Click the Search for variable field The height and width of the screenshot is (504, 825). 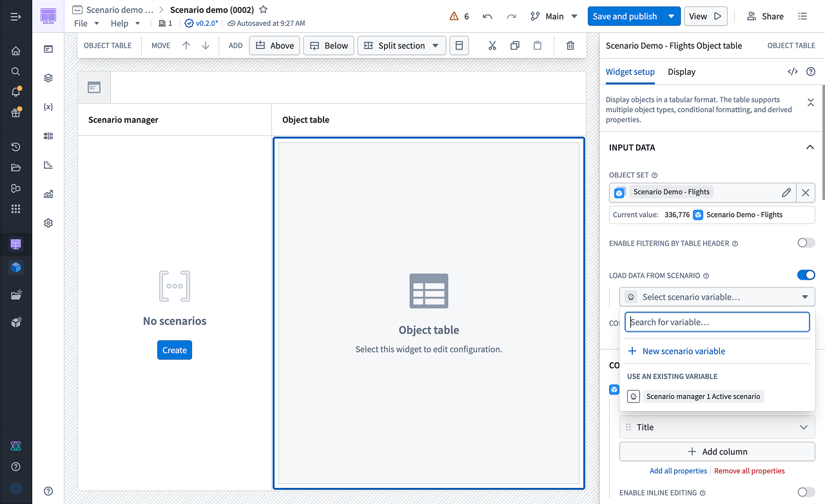(x=717, y=322)
